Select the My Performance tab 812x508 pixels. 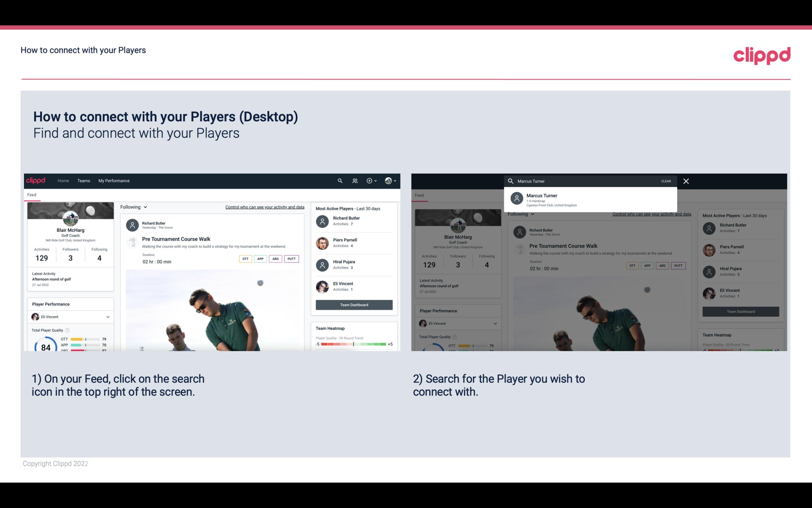click(x=114, y=180)
